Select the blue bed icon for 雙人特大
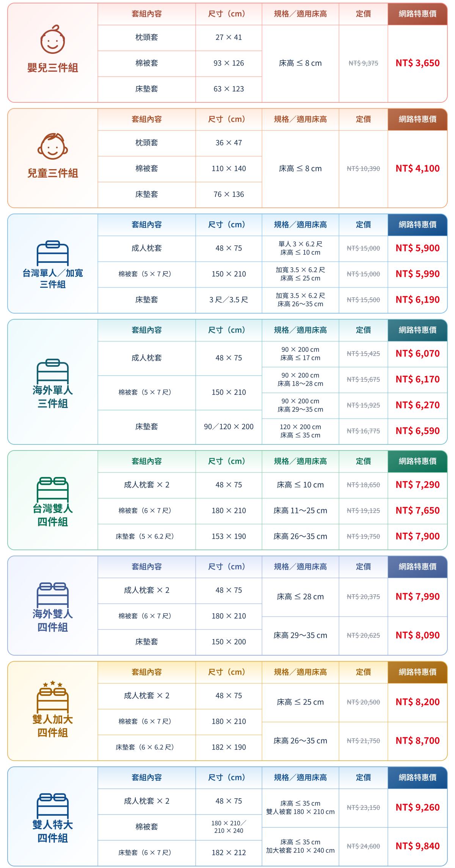The width and height of the screenshot is (455, 868). (x=53, y=805)
